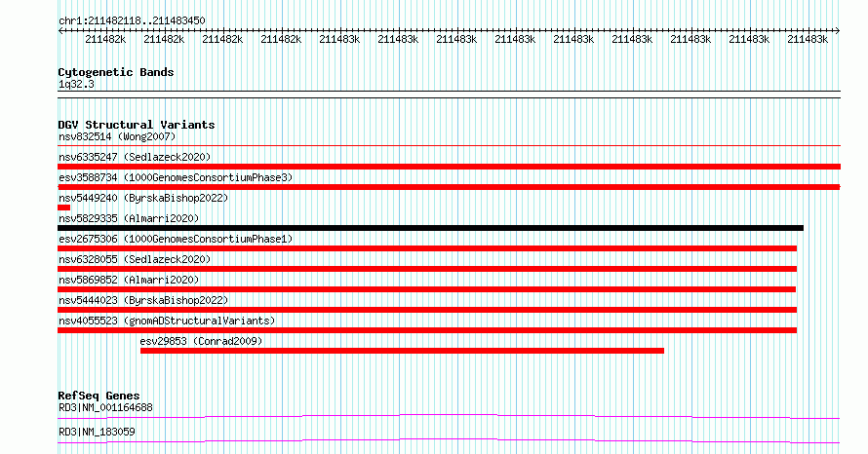
Task: Open the nsv6335247 (Sedlazeck2020) label
Action: tap(135, 157)
